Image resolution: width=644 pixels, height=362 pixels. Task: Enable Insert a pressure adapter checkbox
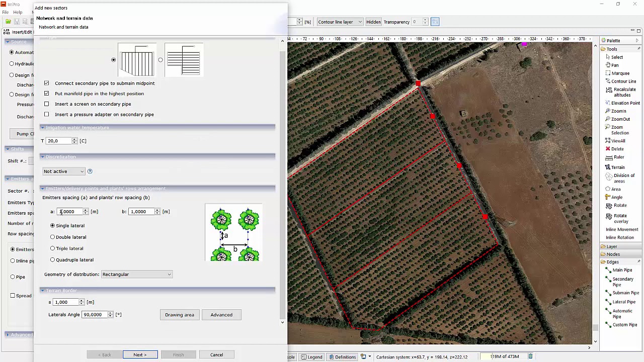pyautogui.click(x=47, y=115)
